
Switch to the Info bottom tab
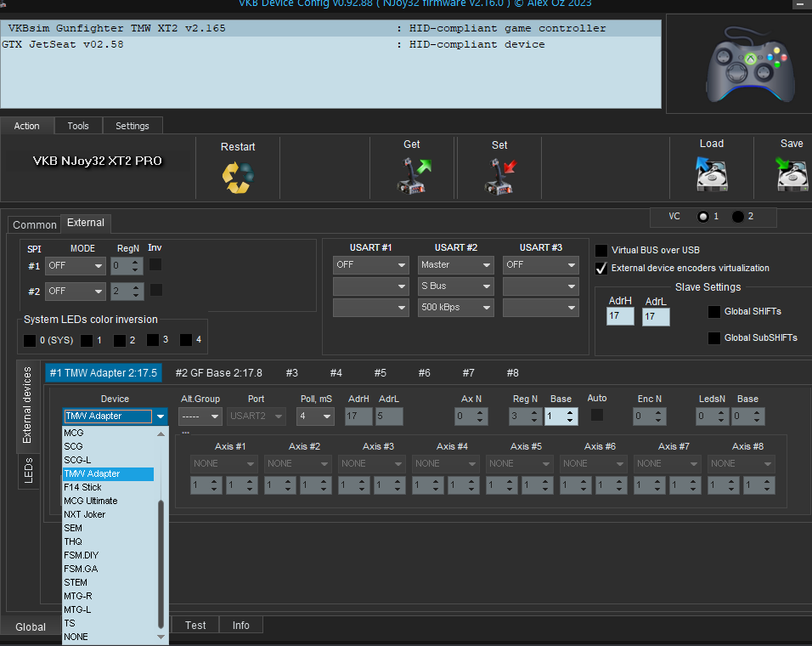pos(241,626)
